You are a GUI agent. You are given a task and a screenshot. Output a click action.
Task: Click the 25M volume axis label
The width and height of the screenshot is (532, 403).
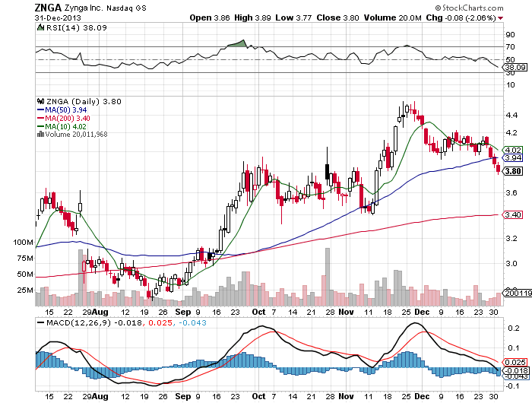click(25, 290)
